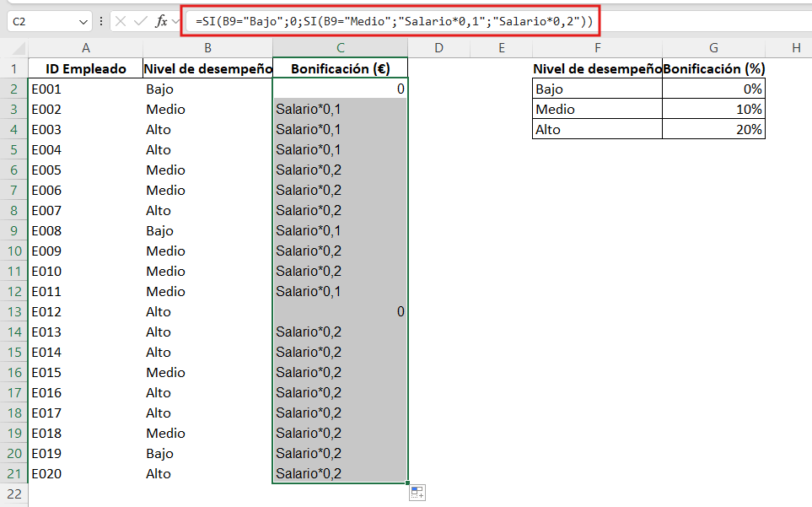The height and width of the screenshot is (507, 812).
Task: Click the 'Bonificación (€)' header cell
Action: [341, 69]
